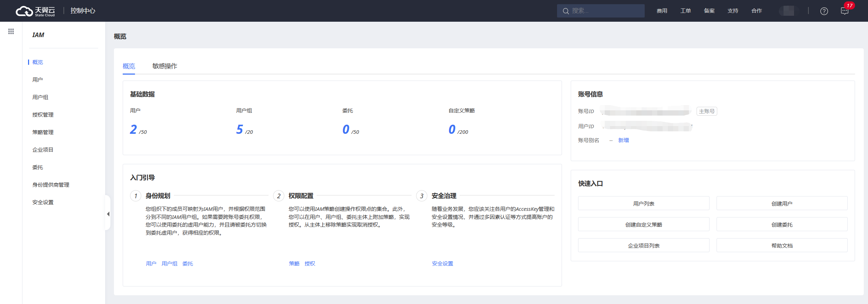Open the help question mark icon
868x304 pixels.
coord(824,11)
